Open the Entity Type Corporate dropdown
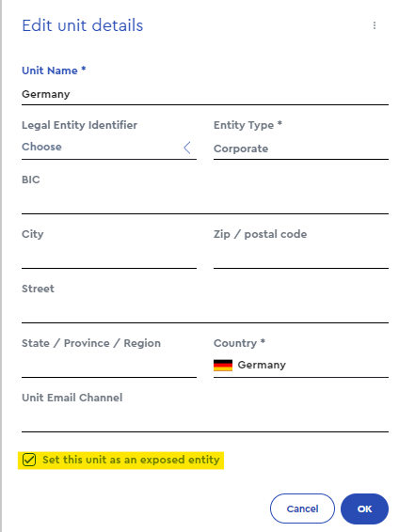Screen dimensions: 399x532 pyautogui.click(x=301, y=149)
